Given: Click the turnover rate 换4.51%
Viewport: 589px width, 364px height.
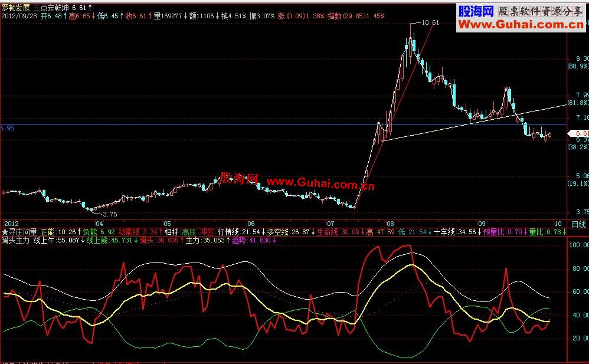Looking at the screenshot, I should tap(234, 16).
